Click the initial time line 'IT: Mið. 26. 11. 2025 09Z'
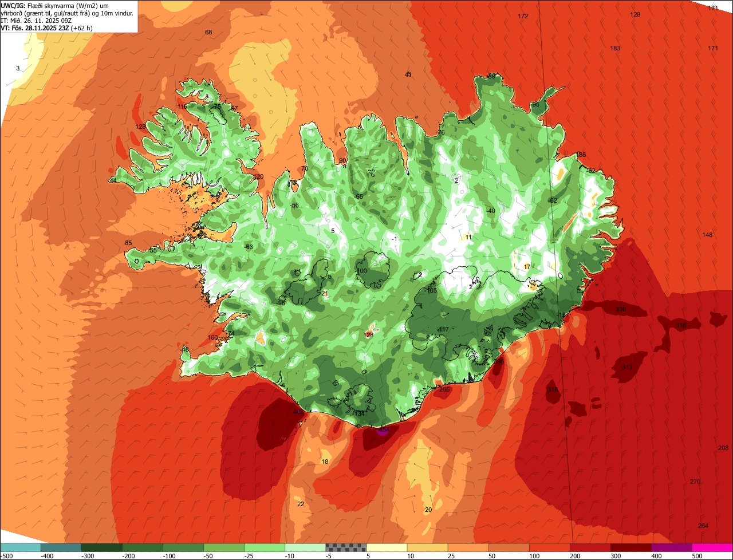This screenshot has width=733, height=560. tap(37, 21)
